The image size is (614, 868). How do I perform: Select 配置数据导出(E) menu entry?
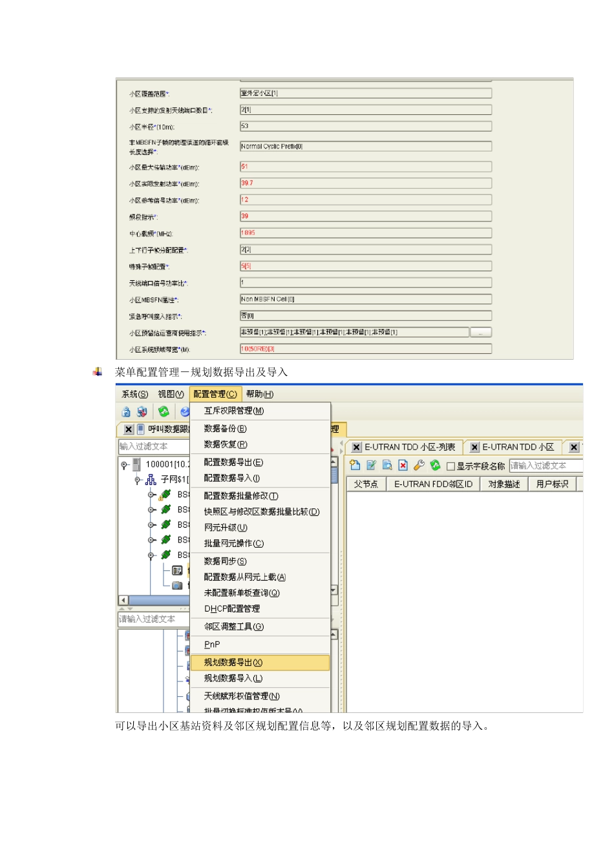click(x=260, y=462)
